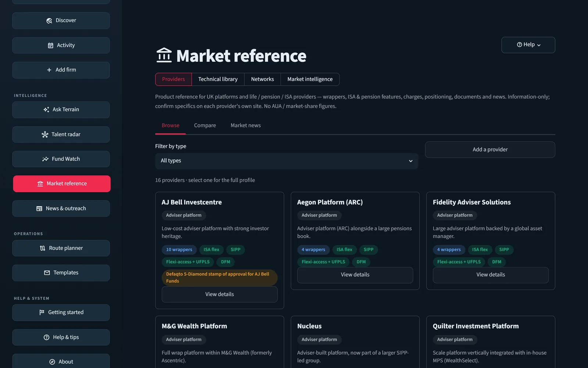This screenshot has height=368, width=588.
Task: Select Market reference in the sidebar
Action: [x=62, y=184]
